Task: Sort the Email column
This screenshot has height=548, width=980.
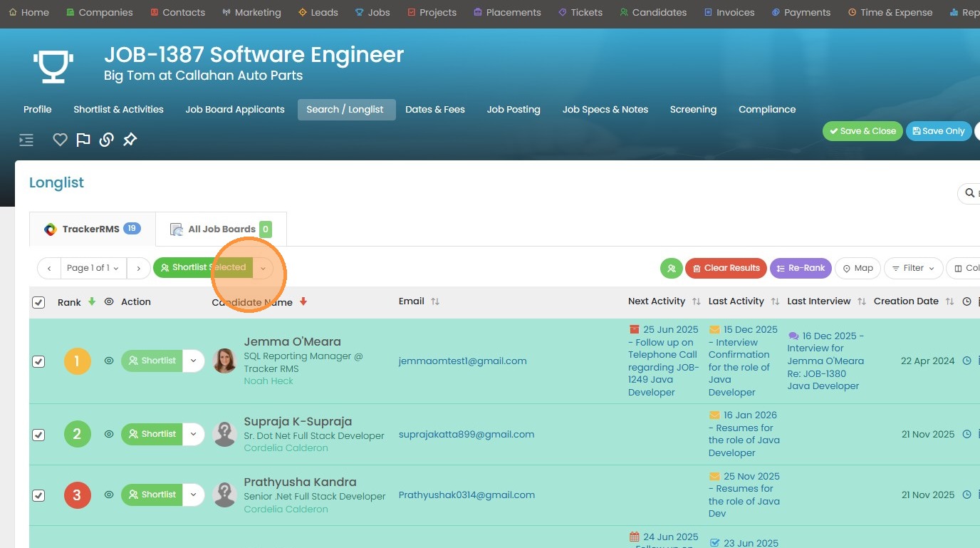Action: tap(435, 301)
